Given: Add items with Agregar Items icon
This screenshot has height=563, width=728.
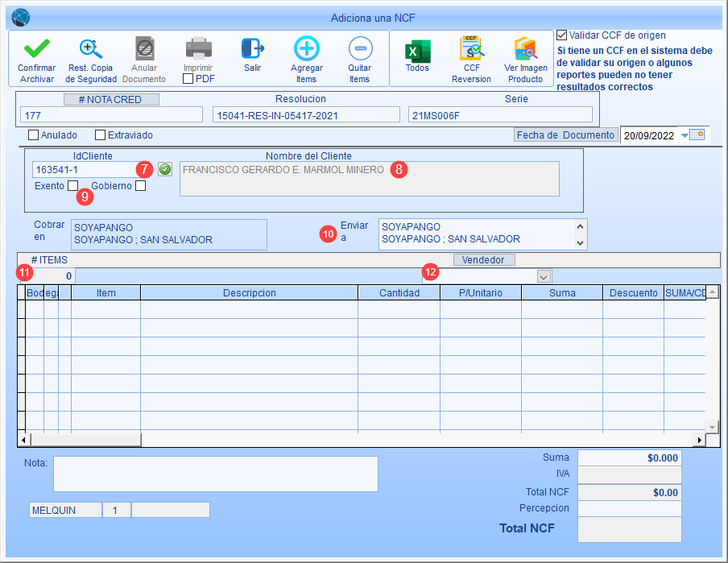Looking at the screenshot, I should click(x=307, y=48).
